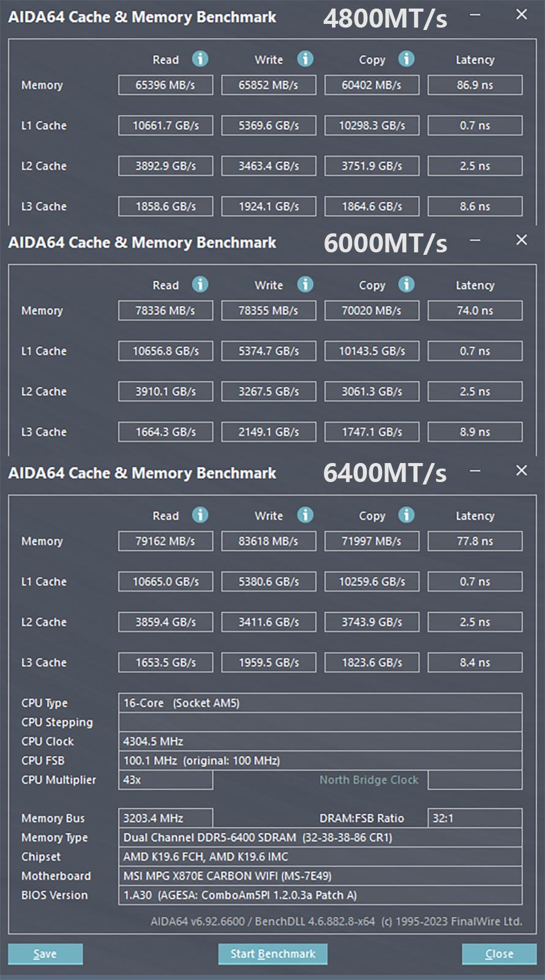Screen dimensions: 545x980
Task: Click the Write info icon in 6000MT/s panel
Action: (306, 284)
